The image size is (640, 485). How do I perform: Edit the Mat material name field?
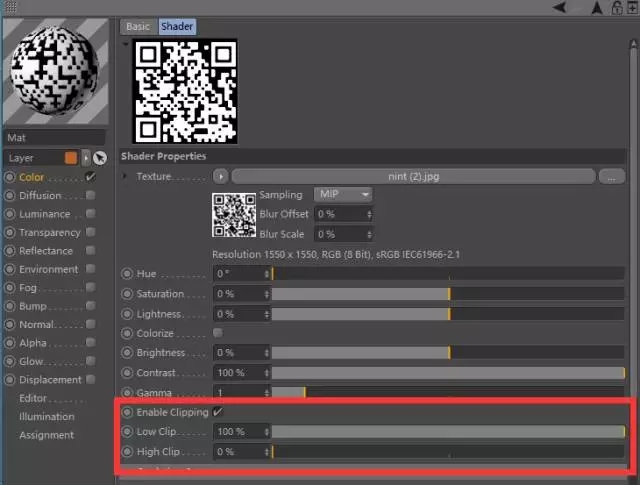[55, 138]
